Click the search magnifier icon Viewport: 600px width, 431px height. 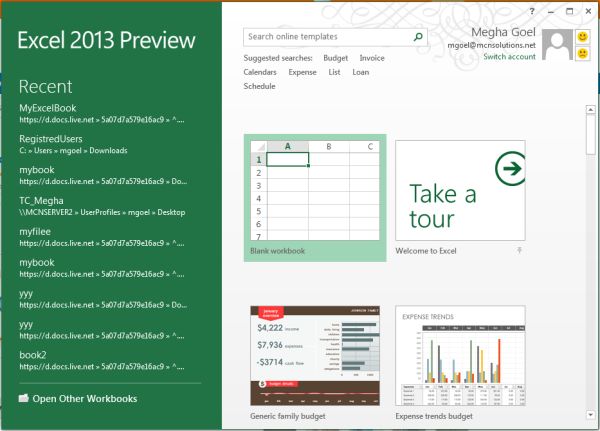(x=418, y=37)
